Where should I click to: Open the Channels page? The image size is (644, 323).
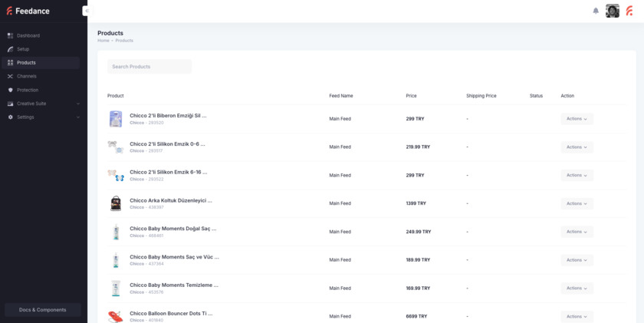pyautogui.click(x=26, y=76)
